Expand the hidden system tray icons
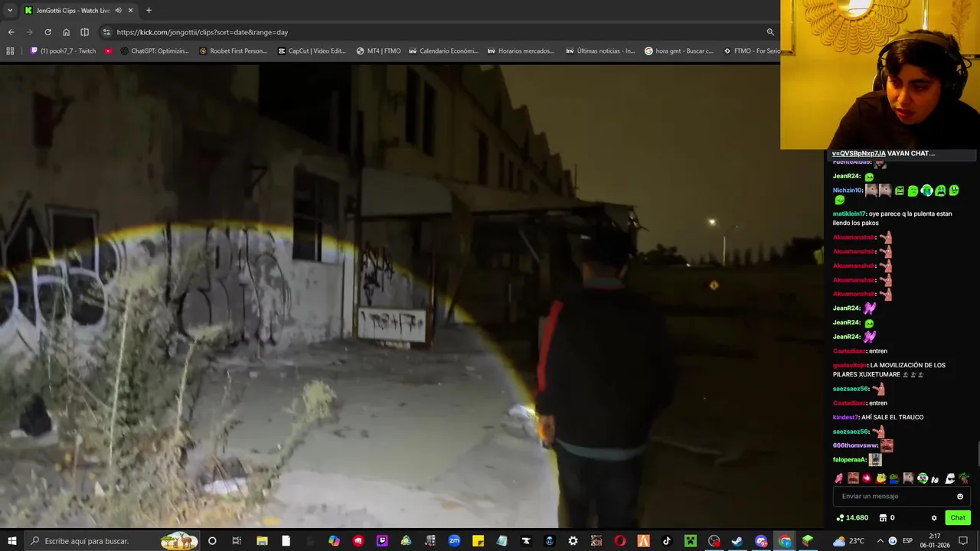Image resolution: width=980 pixels, height=551 pixels. tap(879, 540)
